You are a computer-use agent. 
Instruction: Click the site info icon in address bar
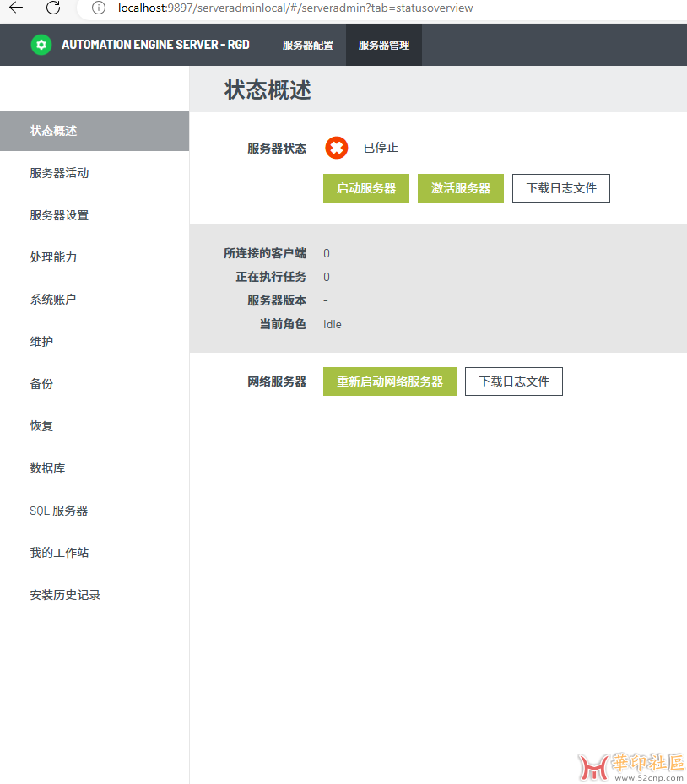tap(99, 8)
